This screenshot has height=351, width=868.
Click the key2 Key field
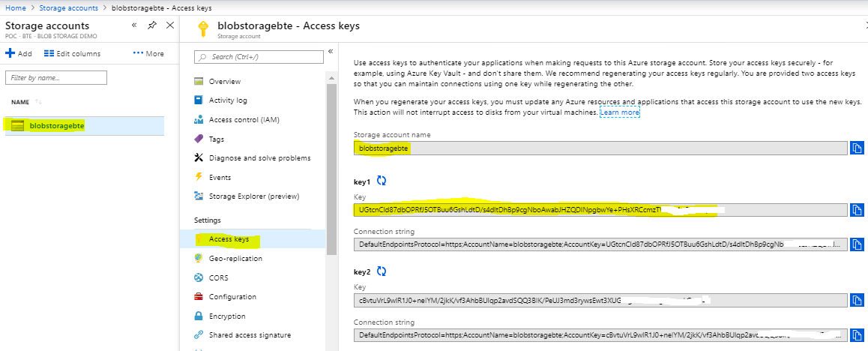(x=600, y=301)
